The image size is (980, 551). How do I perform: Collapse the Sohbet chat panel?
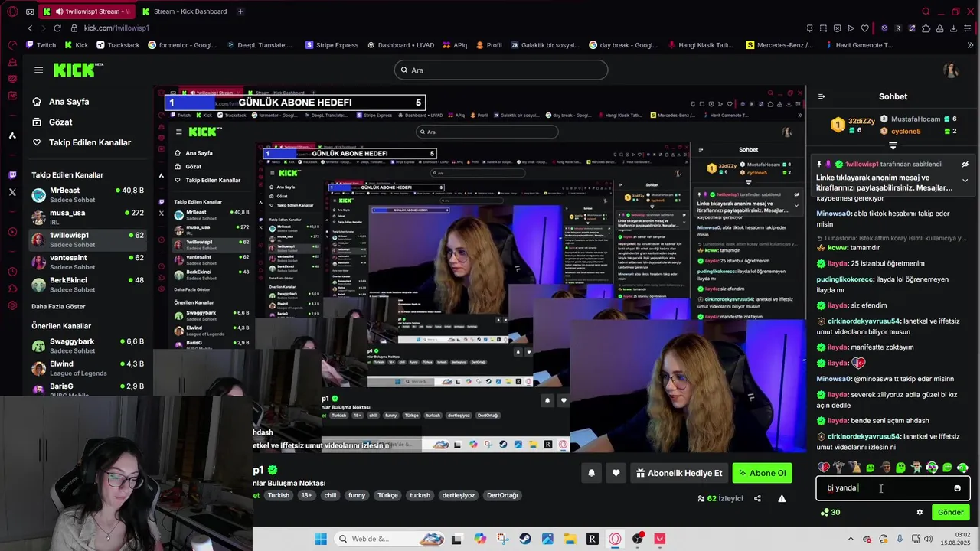click(822, 96)
